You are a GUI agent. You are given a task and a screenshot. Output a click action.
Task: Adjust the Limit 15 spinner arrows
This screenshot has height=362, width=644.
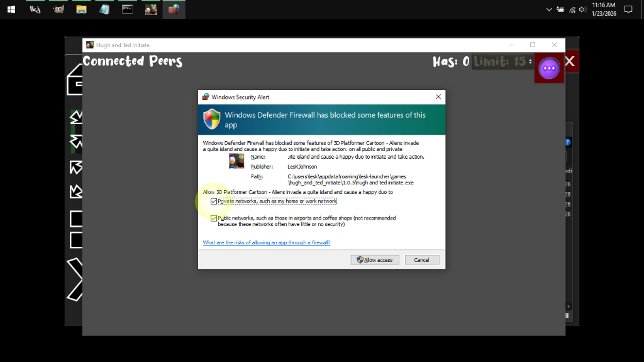tap(530, 62)
